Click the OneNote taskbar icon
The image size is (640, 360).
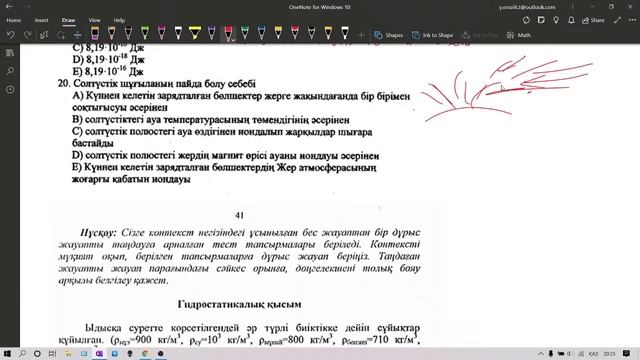[x=99, y=353]
